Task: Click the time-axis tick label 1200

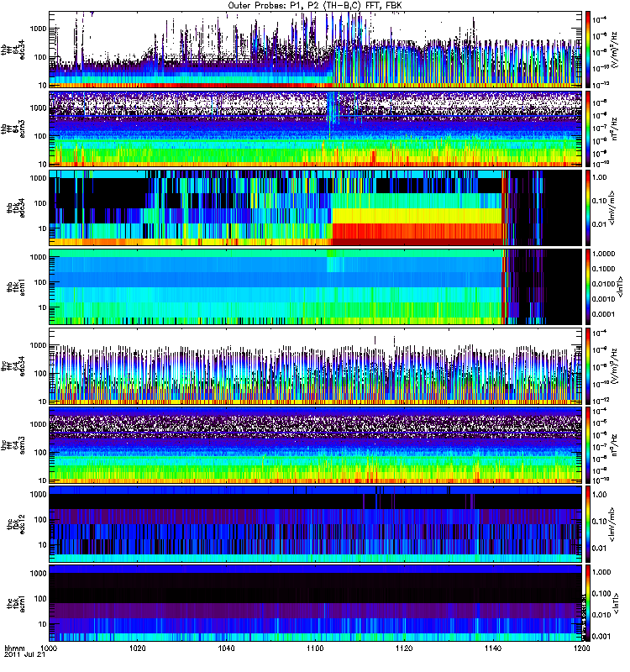Action: pos(581,648)
